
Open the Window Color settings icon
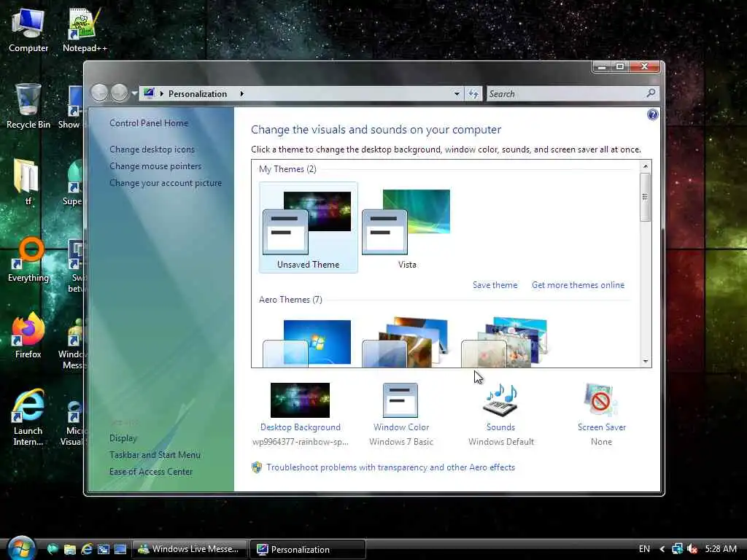tap(400, 400)
